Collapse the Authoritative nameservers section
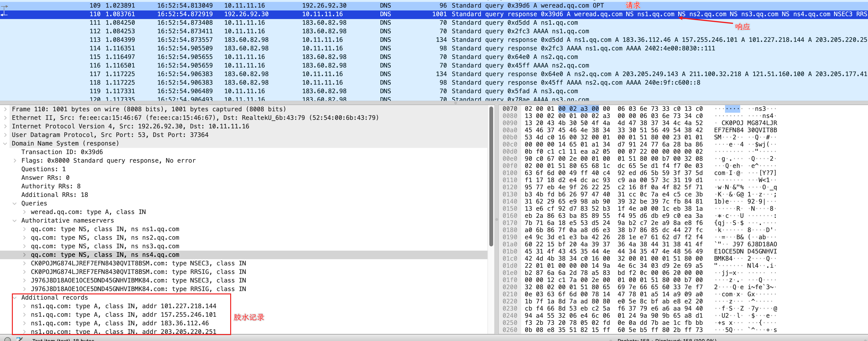The height and width of the screenshot is (341, 868). click(14, 221)
